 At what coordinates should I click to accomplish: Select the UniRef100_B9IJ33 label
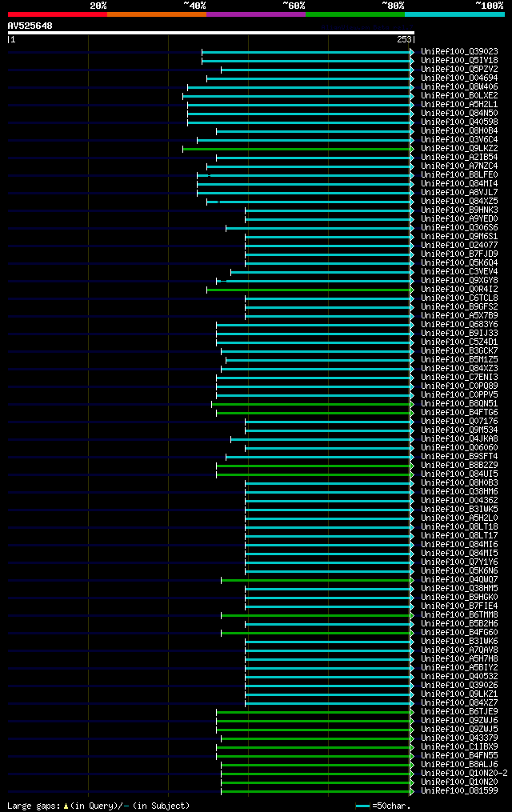459,334
